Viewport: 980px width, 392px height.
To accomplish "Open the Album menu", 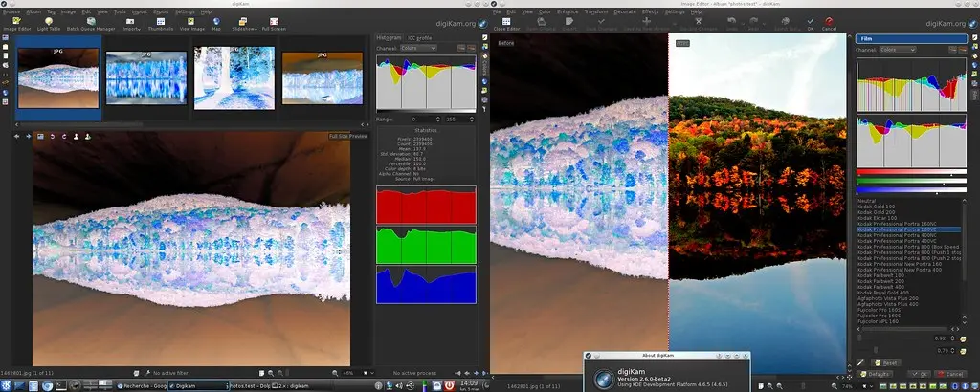I will [35, 11].
